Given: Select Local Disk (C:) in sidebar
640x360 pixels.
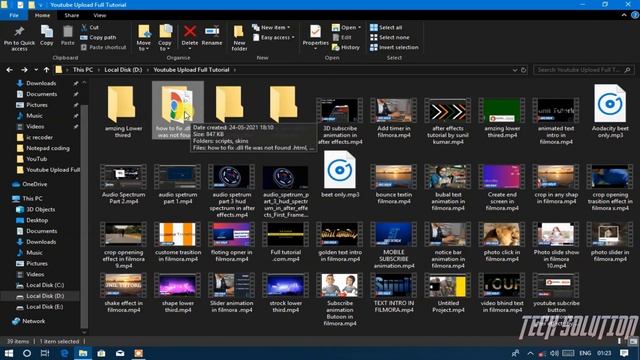Looking at the screenshot, I should [45, 285].
